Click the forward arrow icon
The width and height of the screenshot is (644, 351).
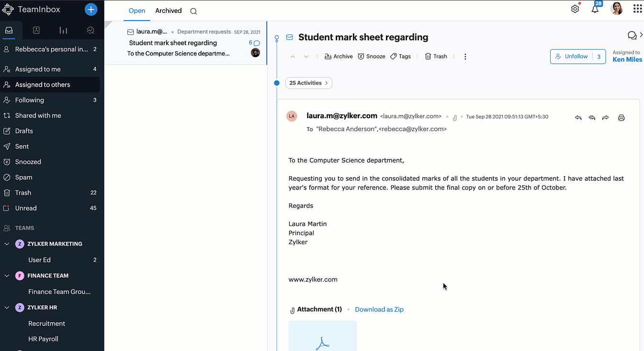point(606,118)
